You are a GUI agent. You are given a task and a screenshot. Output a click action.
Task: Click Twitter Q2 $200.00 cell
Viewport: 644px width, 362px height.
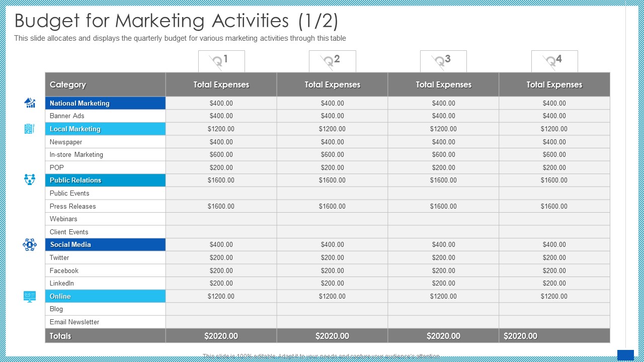333,257
